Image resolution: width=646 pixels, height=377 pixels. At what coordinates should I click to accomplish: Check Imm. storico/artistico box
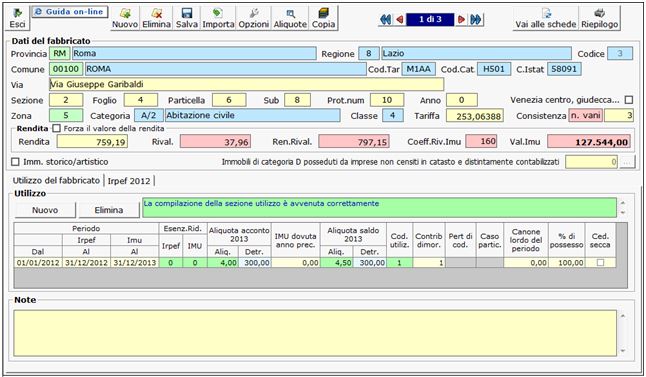pyautogui.click(x=15, y=162)
